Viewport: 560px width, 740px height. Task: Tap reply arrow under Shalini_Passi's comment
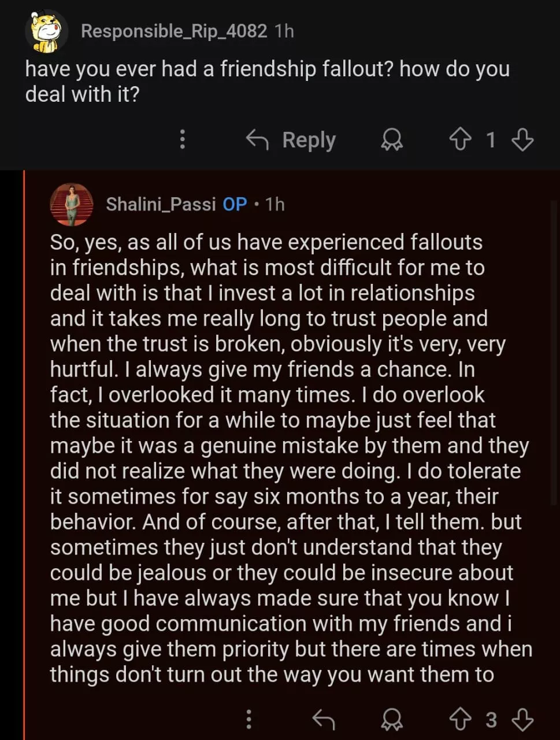(x=324, y=720)
